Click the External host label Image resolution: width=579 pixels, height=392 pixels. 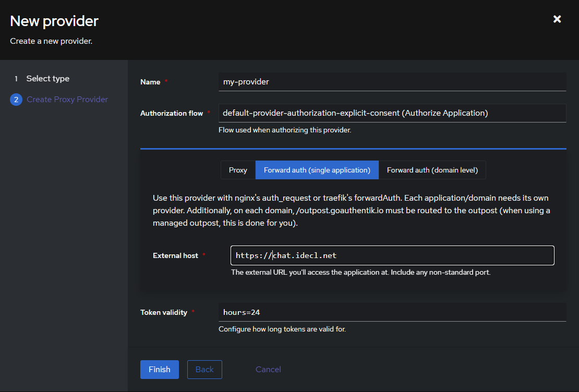coord(175,255)
